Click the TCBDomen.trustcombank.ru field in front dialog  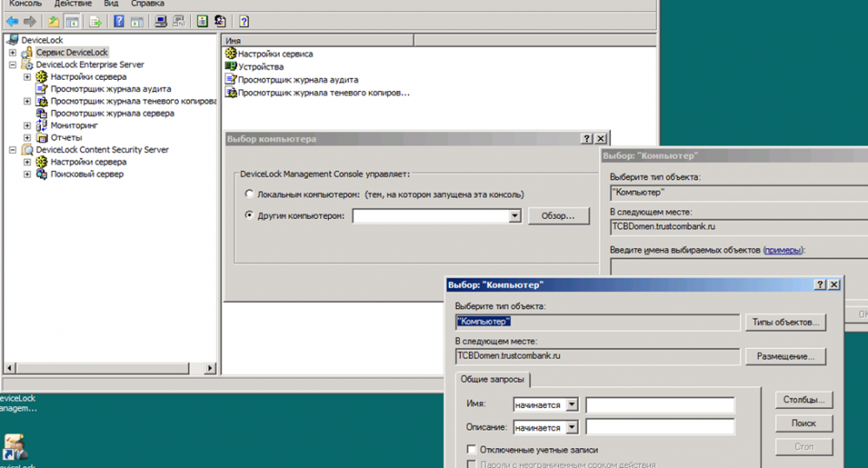pyautogui.click(x=597, y=356)
